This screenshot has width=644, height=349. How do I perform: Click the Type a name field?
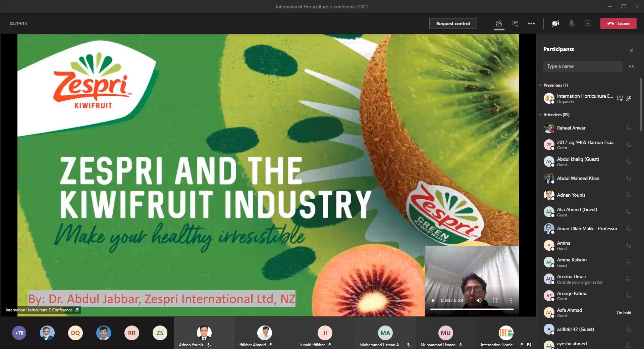tap(583, 66)
